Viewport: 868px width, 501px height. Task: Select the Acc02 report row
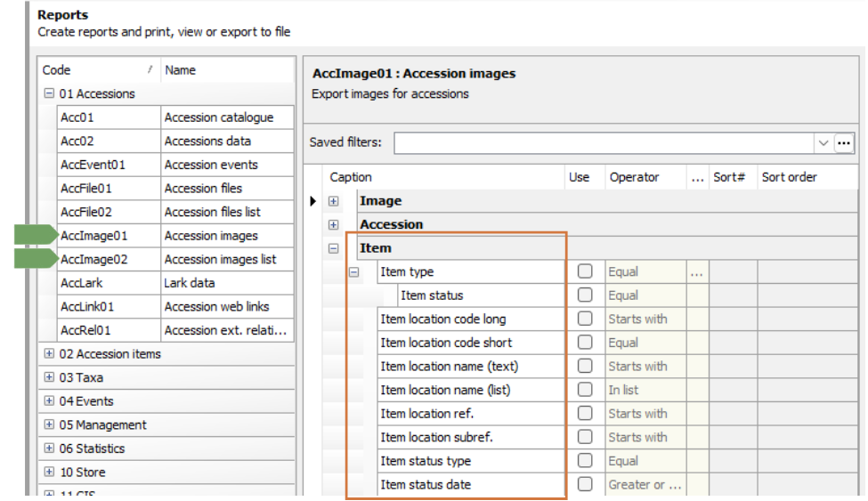point(174,141)
